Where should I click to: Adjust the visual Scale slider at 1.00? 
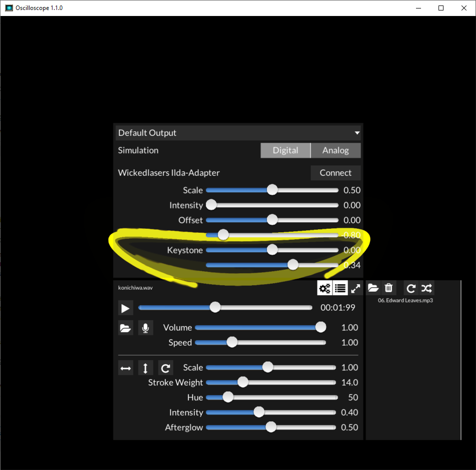[271, 368]
